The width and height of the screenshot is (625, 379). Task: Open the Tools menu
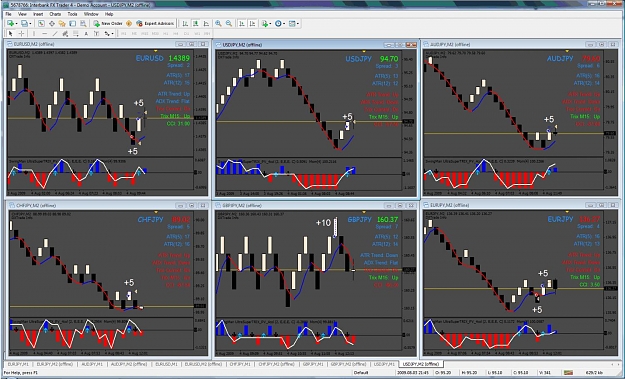[x=72, y=14]
